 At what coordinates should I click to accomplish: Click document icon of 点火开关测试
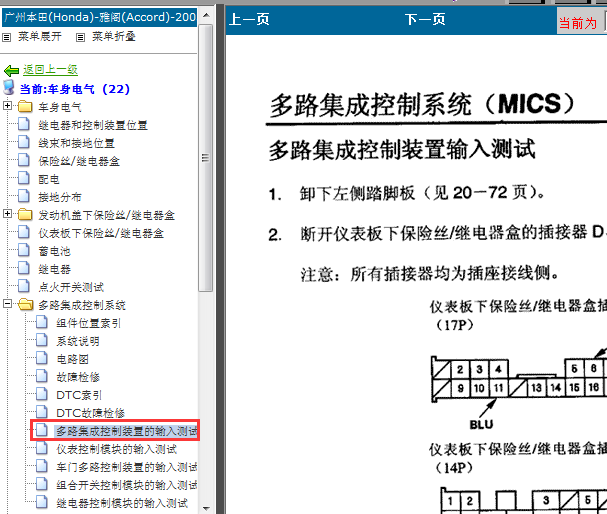[x=24, y=286]
